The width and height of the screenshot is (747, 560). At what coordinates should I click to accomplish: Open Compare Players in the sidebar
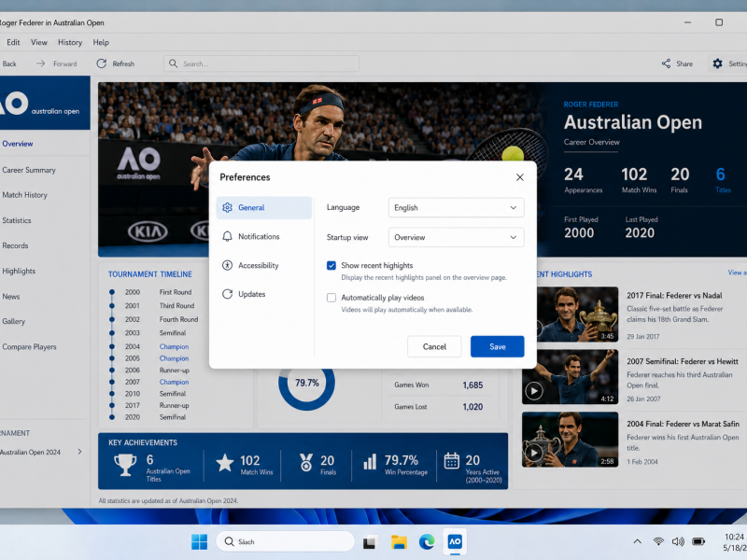pyautogui.click(x=29, y=346)
